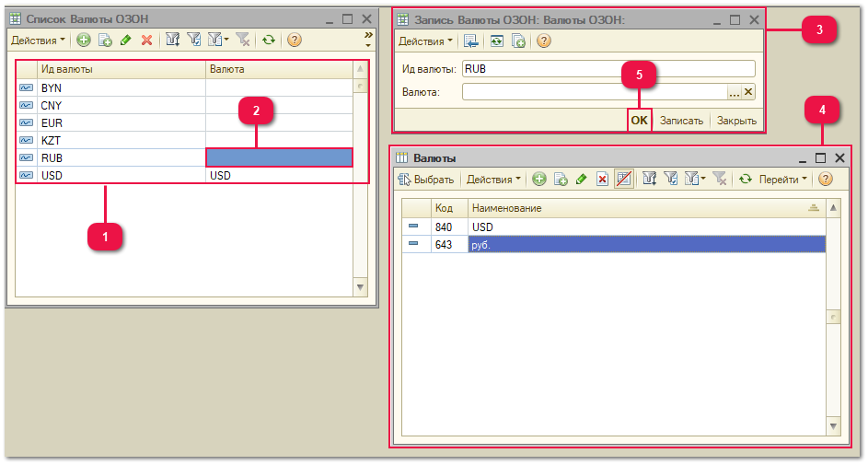The width and height of the screenshot is (868, 465).
Task: Confirm record with OK button
Action: tap(640, 121)
